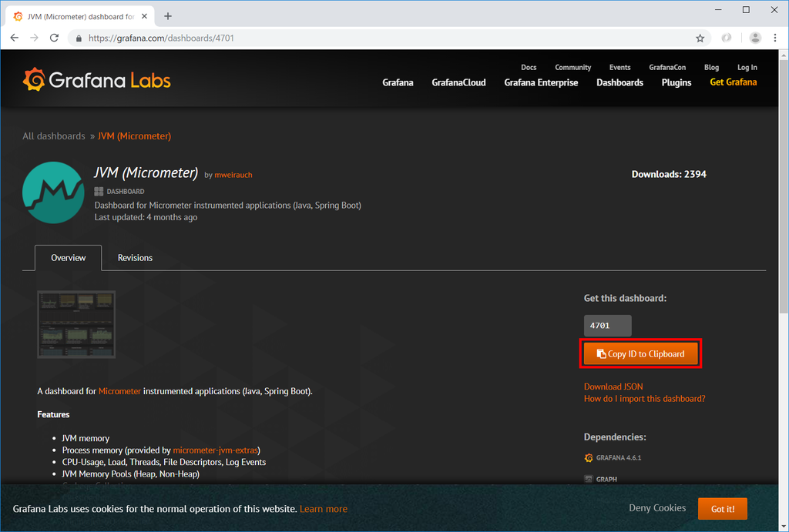Click Learn more about cookies

(x=324, y=509)
